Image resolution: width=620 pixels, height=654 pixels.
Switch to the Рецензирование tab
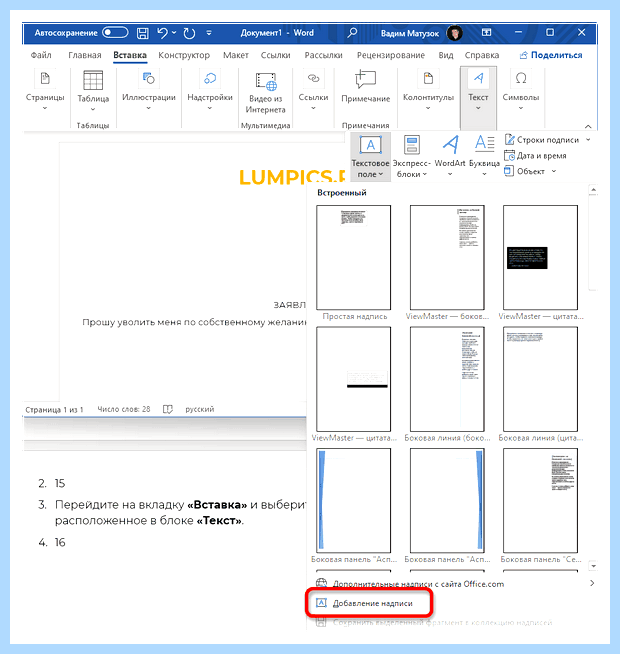click(x=391, y=55)
